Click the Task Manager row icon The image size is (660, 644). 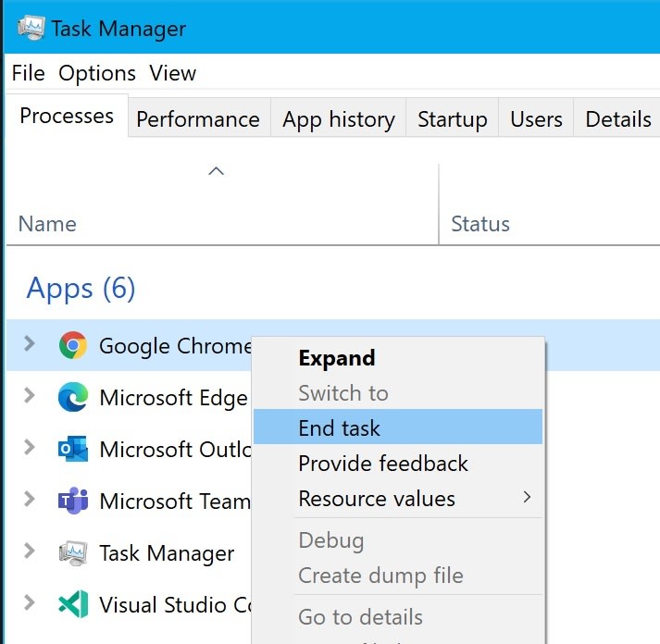tap(73, 552)
